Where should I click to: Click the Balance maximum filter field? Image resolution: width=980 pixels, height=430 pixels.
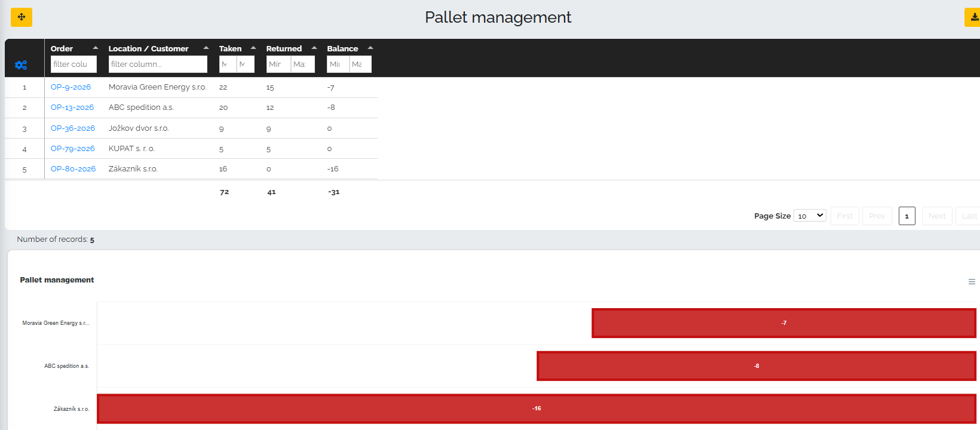tap(360, 64)
